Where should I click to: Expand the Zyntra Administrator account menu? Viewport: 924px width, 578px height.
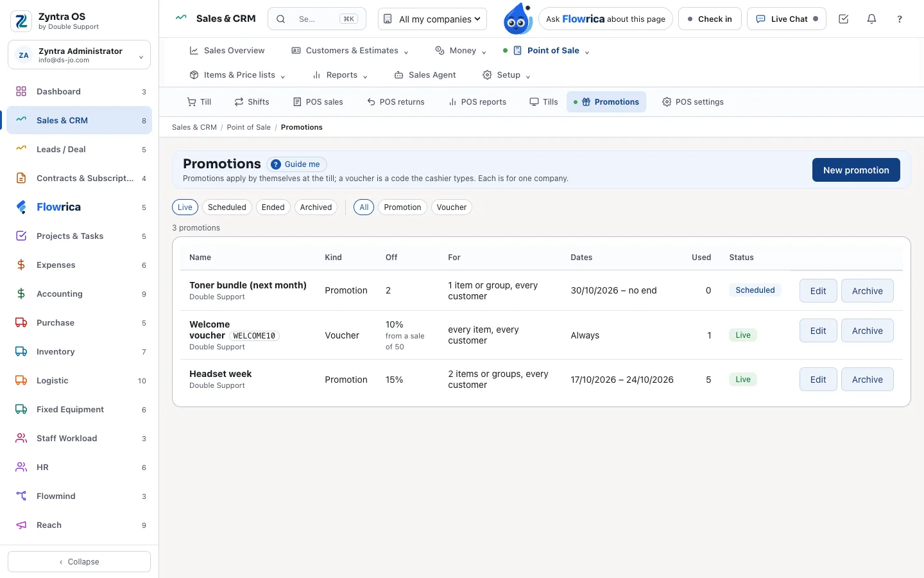pos(80,55)
